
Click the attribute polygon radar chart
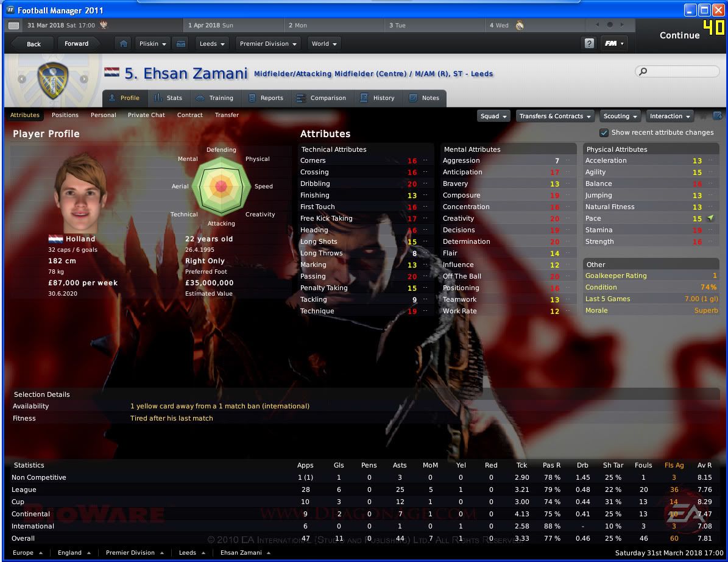[x=222, y=187]
